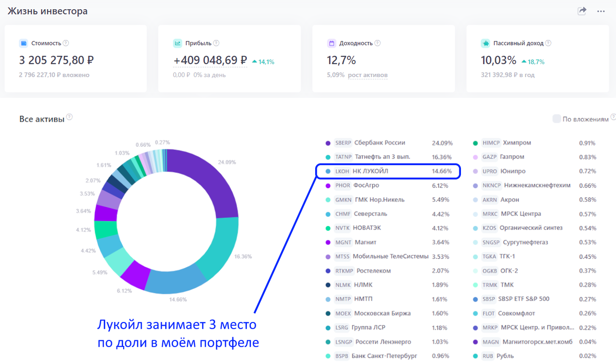The image size is (616, 364).
Task: Click the piggy bank icon beside Пассивный доход
Action: point(485,44)
